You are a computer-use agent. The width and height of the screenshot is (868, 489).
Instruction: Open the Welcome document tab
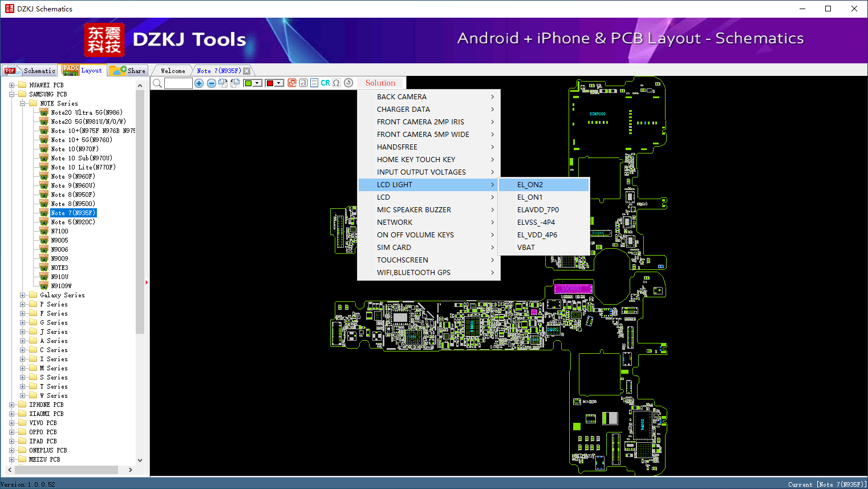(173, 71)
